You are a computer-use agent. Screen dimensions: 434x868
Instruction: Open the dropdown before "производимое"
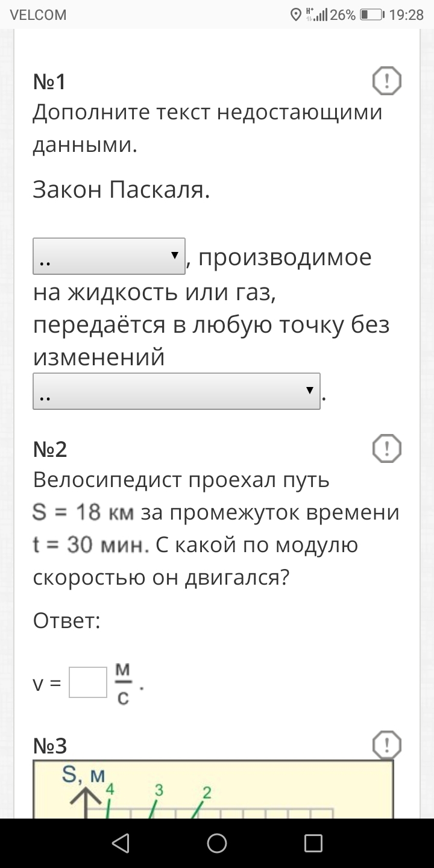[109, 257]
